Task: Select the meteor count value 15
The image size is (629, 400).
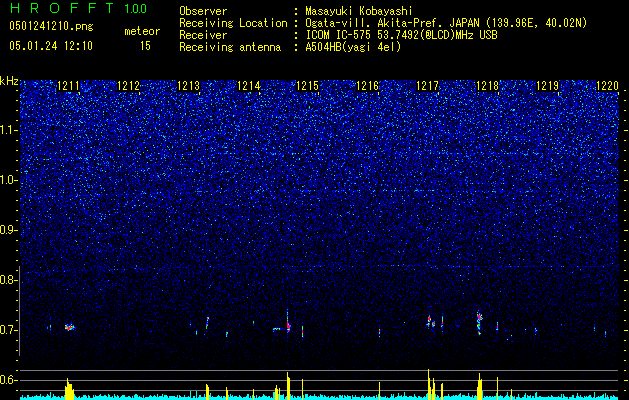Action: 145,46
